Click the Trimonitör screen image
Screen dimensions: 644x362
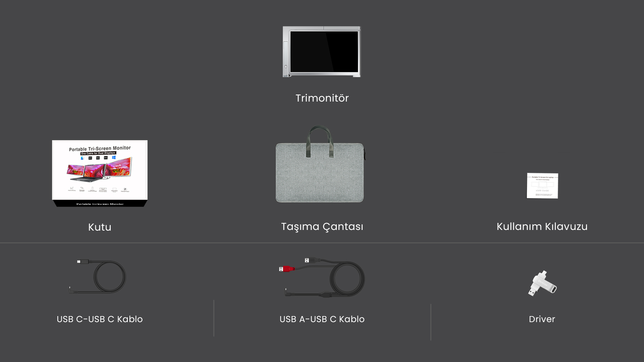pos(322,52)
